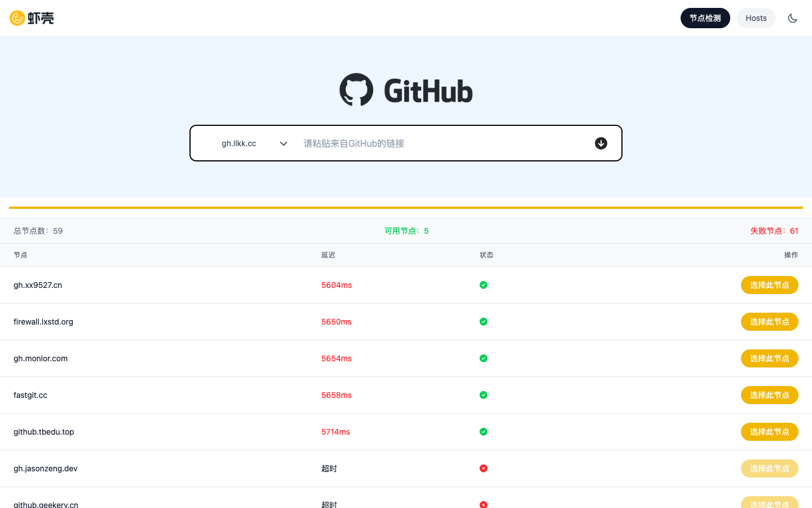Select the firewall.lxstd.org node button

[770, 322]
